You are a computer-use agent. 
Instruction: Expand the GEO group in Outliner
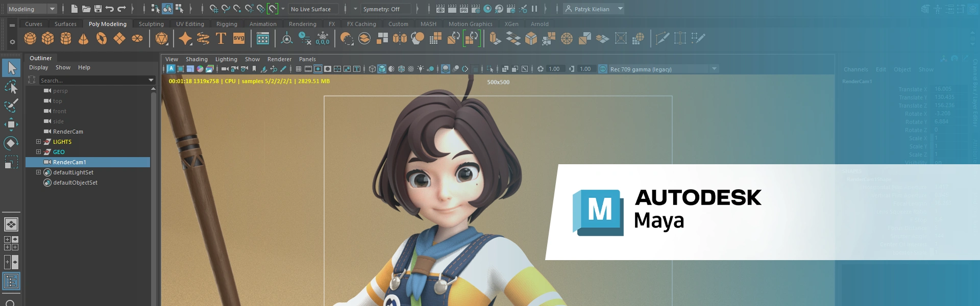coord(38,152)
